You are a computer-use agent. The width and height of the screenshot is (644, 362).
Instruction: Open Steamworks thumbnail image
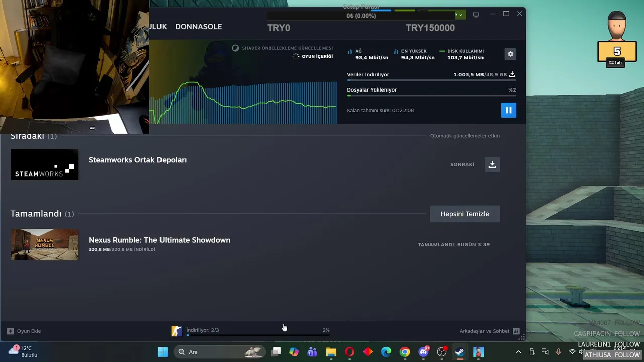click(45, 164)
